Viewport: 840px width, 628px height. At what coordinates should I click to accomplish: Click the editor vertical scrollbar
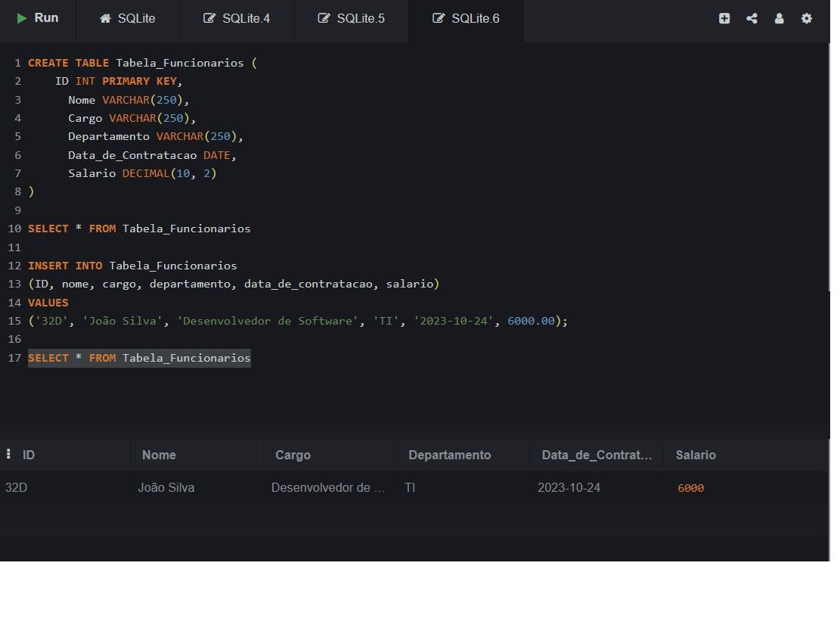pos(830,167)
